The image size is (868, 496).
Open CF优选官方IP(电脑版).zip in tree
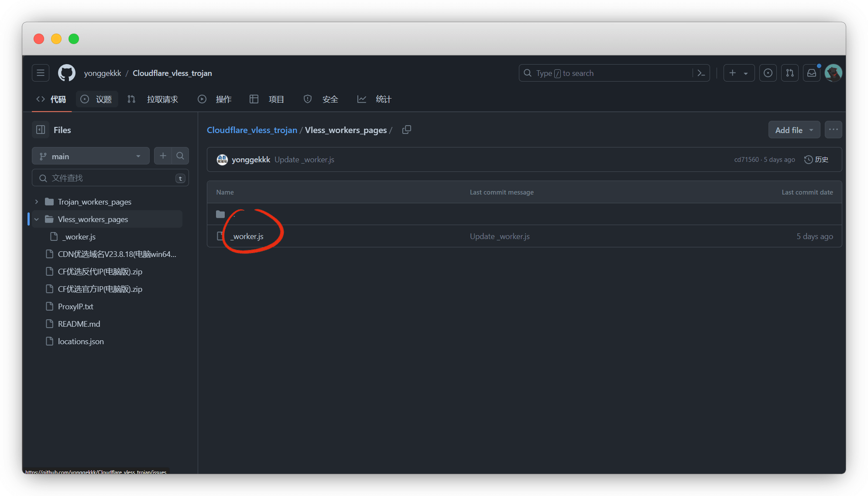100,289
